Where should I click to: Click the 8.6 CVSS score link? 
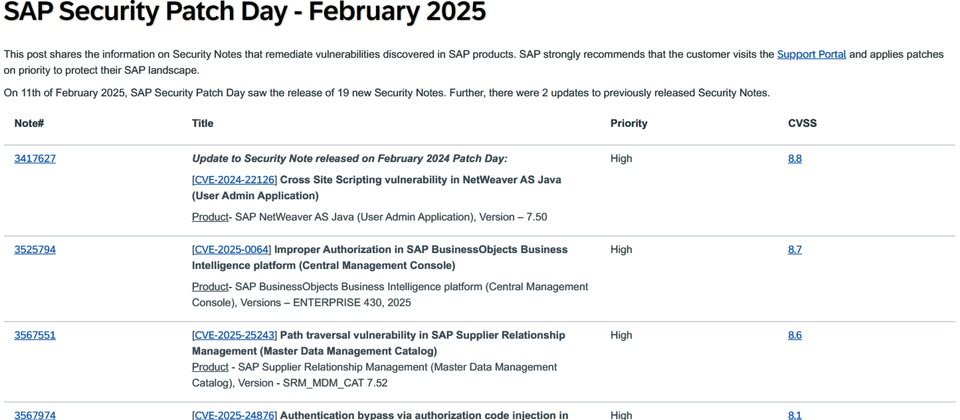pyautogui.click(x=795, y=336)
